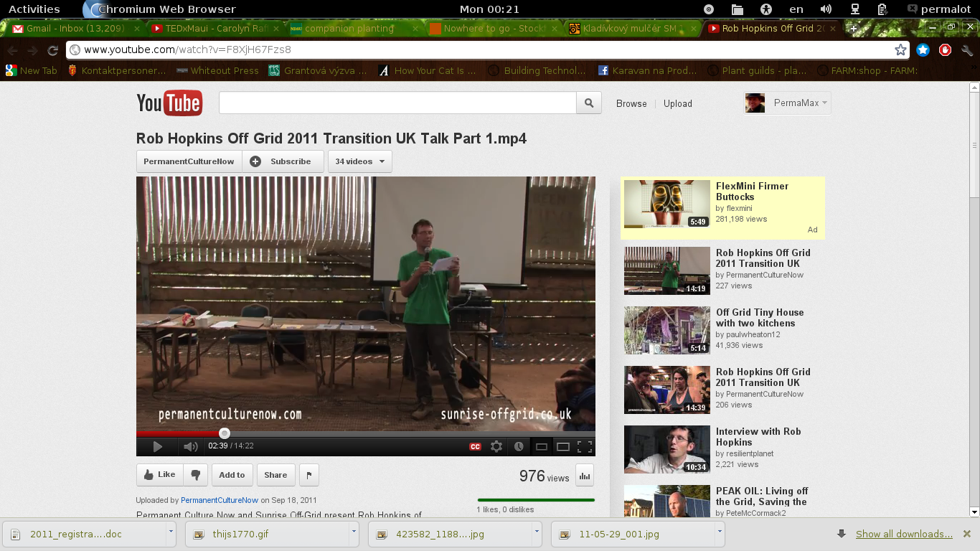This screenshot has width=980, height=551.
Task: Bookmark page with star icon
Action: click(x=900, y=50)
